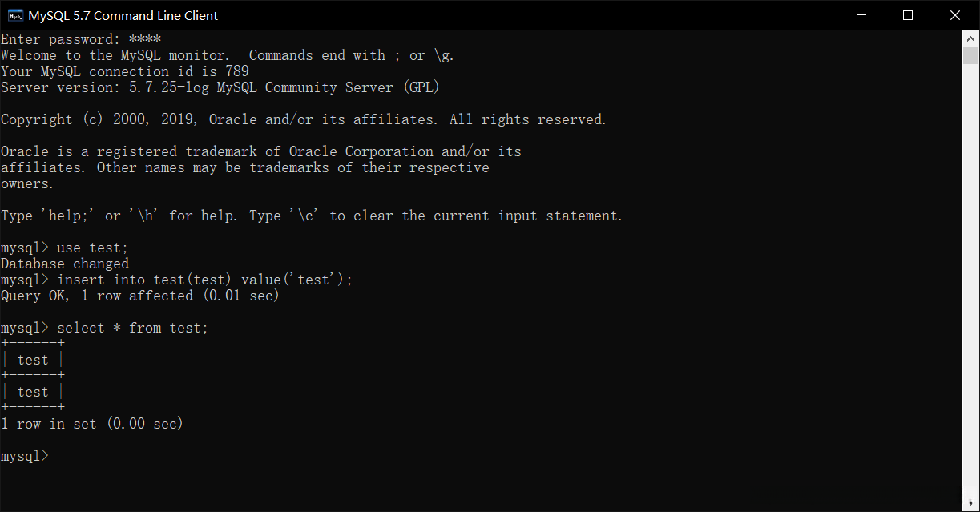980x512 pixels.
Task: Click the "Database changed" output line
Action: (65, 264)
